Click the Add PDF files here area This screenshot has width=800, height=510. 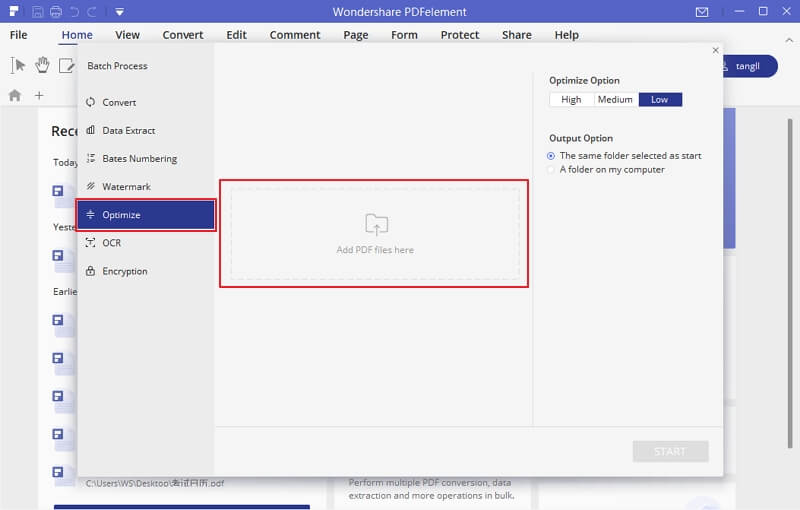click(x=375, y=234)
